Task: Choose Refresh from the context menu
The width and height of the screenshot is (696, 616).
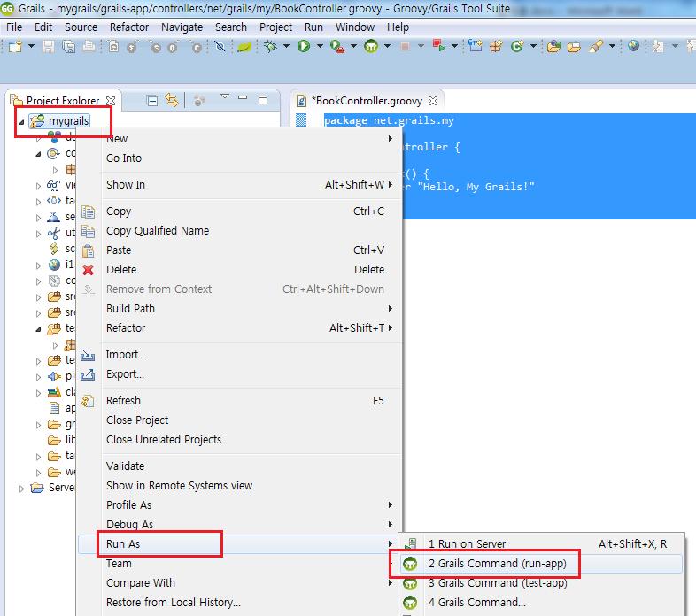Action: pyautogui.click(x=240, y=401)
